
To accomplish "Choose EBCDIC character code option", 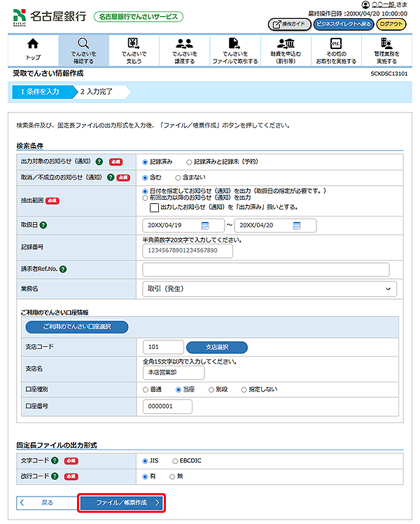I will click(x=176, y=461).
